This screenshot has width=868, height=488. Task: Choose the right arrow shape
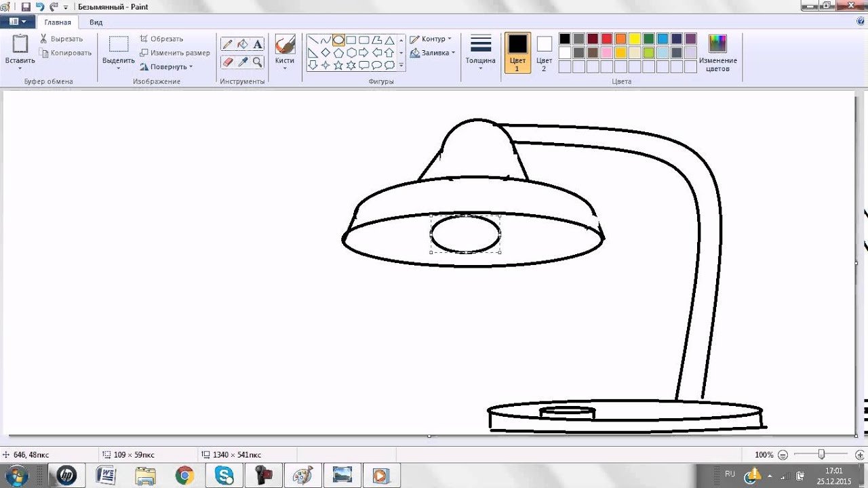coord(363,53)
